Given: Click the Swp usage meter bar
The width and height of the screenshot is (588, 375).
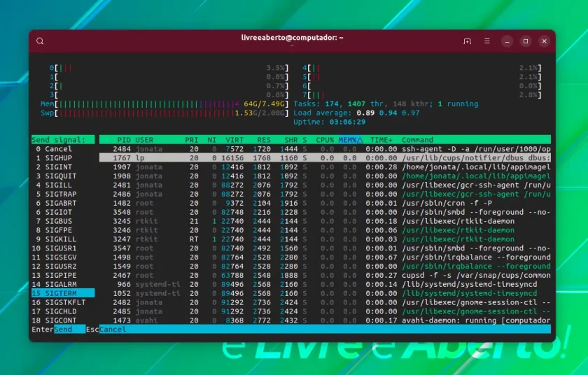Looking at the screenshot, I should pos(164,113).
